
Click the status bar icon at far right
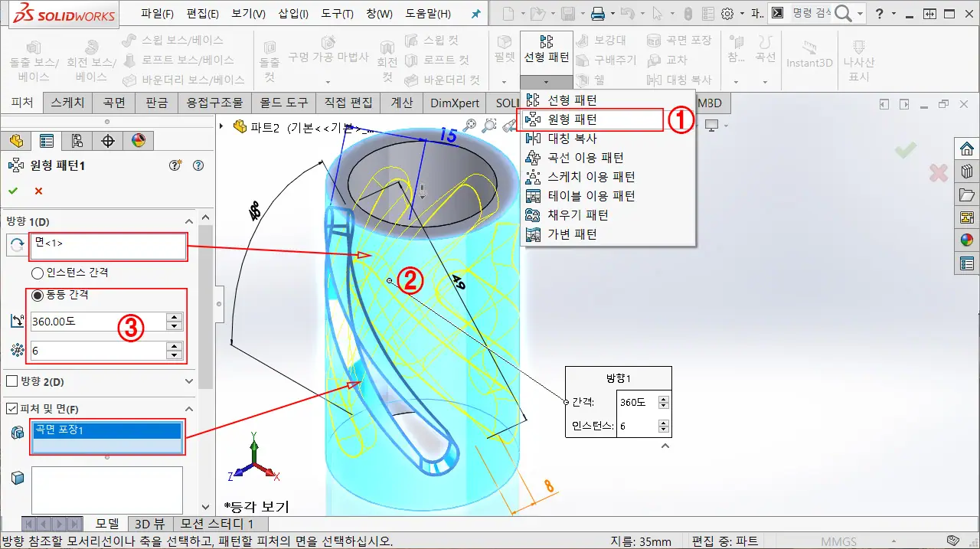pos(954,541)
